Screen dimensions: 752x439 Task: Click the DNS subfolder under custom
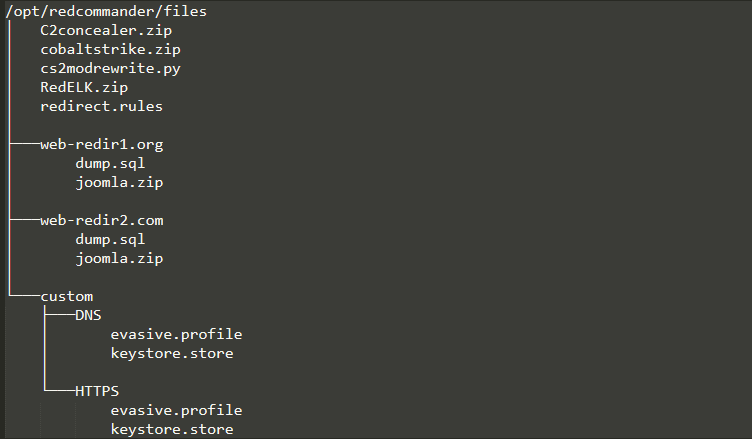point(88,315)
